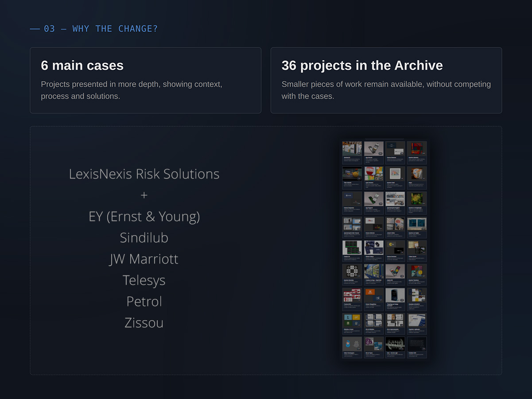Screen dimensions: 532x399
Task: Select the '6 main cases' heading
Action: coord(82,66)
